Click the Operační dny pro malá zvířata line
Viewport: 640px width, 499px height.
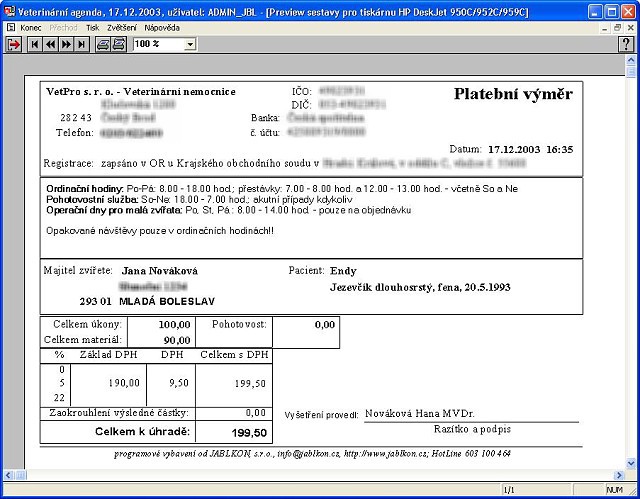point(229,211)
